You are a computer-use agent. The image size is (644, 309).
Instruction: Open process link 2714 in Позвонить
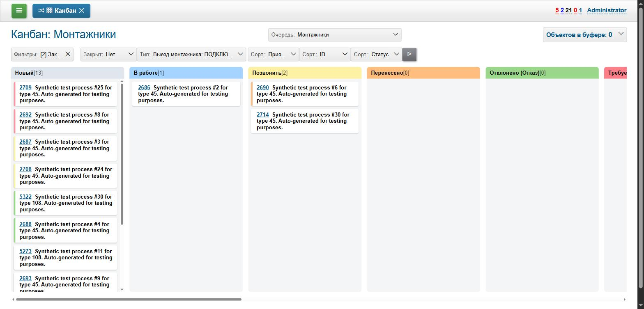click(263, 114)
